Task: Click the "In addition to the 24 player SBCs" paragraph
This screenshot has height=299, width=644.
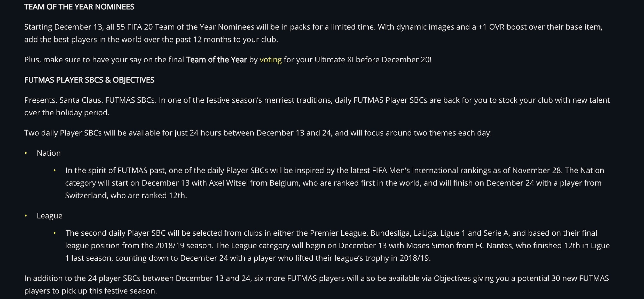Action: pos(317,285)
